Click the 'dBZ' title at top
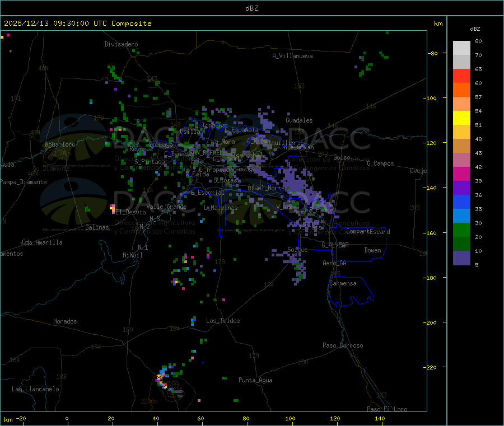Image resolution: width=504 pixels, height=426 pixels. pyautogui.click(x=251, y=8)
